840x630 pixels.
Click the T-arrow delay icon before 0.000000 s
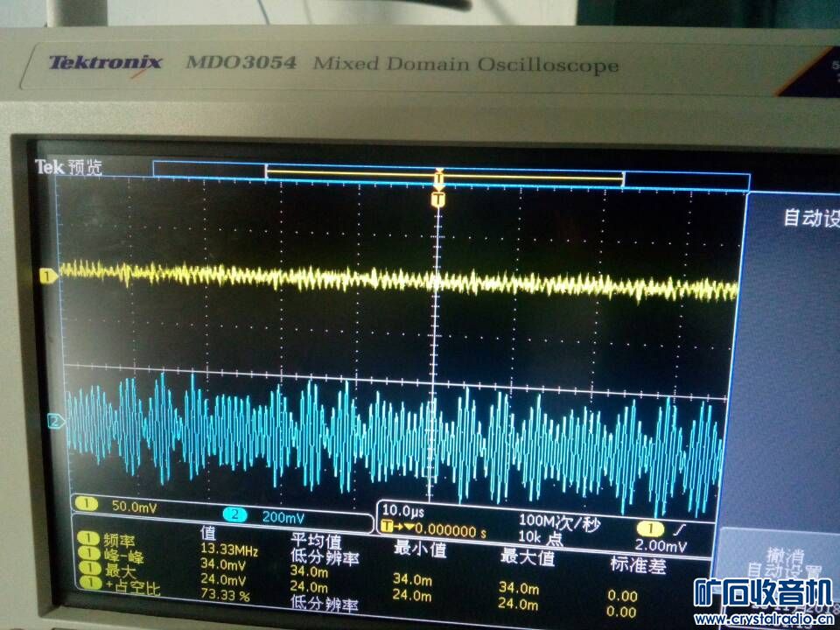pos(397,527)
